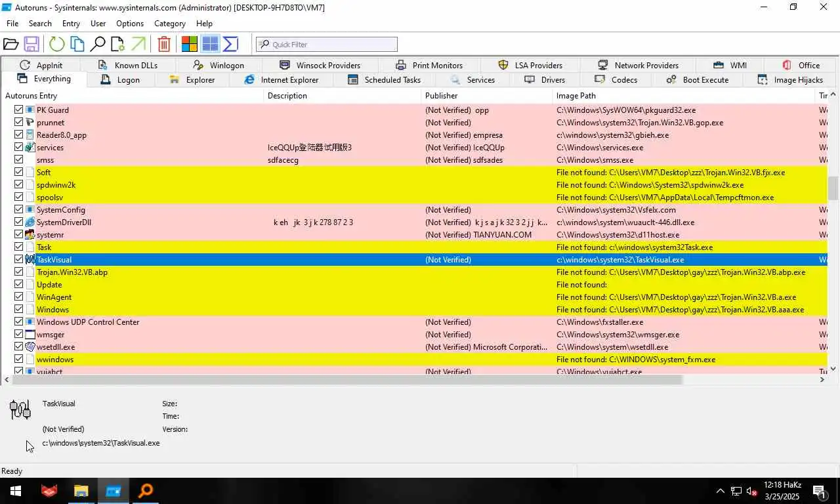The image size is (840, 504).
Task: Switch to the Logon tab
Action: 119,79
